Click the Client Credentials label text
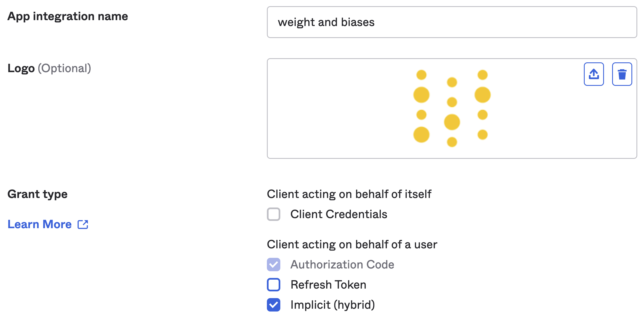Viewport: 644px width, 335px height. tap(339, 214)
